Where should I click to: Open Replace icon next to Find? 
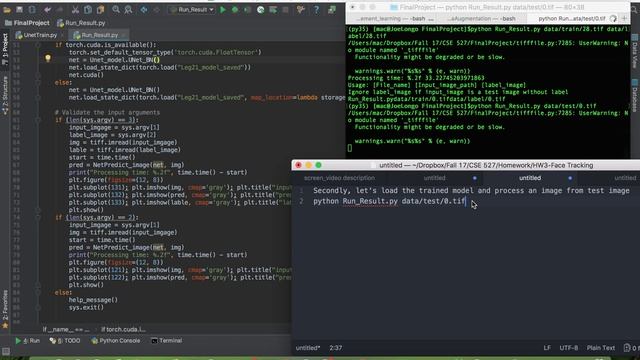(128, 9)
